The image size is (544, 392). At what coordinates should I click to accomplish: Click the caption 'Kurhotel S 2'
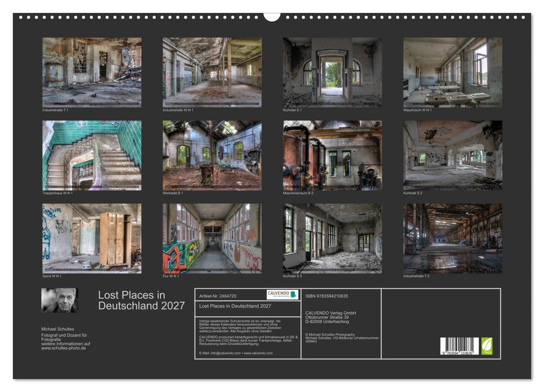pyautogui.click(x=412, y=193)
